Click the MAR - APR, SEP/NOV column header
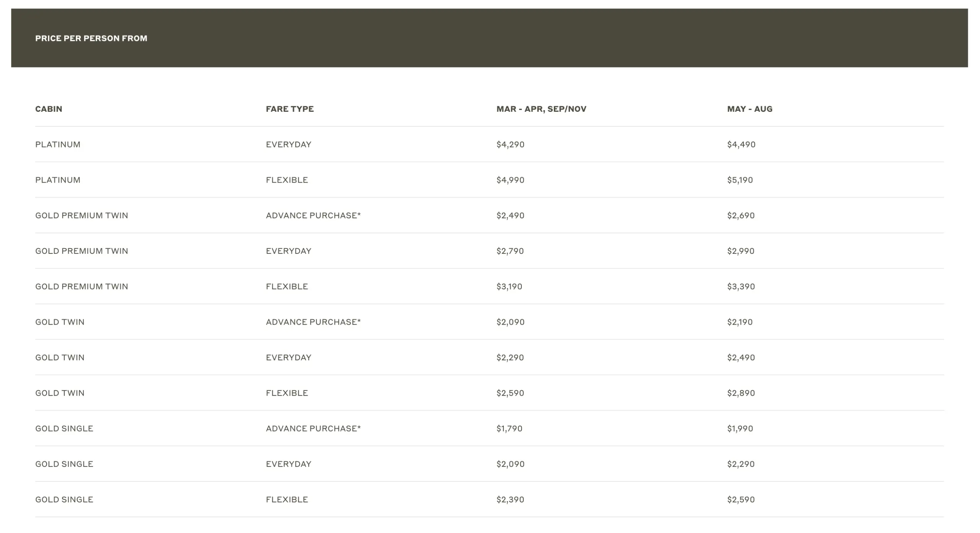980x533 pixels. [541, 109]
